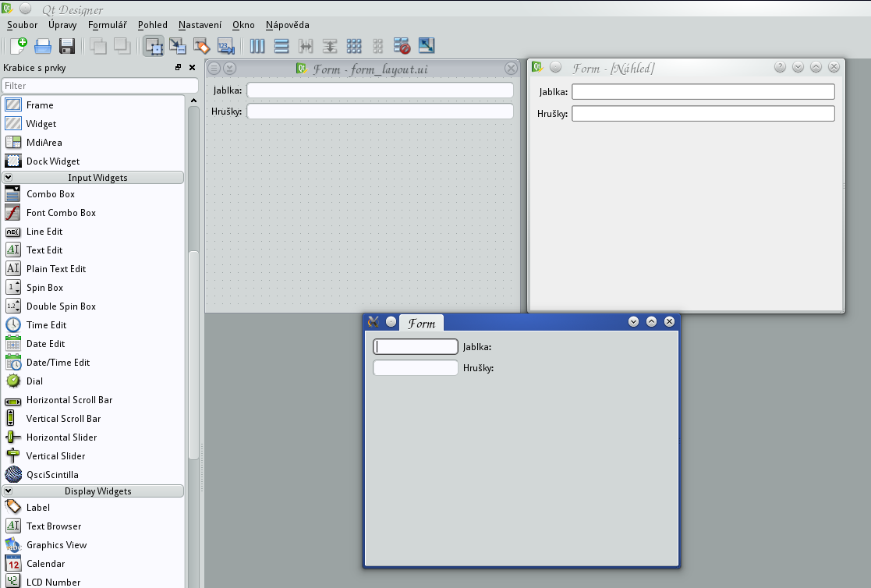
Task: Save the form with floppy disk icon
Action: (x=66, y=45)
